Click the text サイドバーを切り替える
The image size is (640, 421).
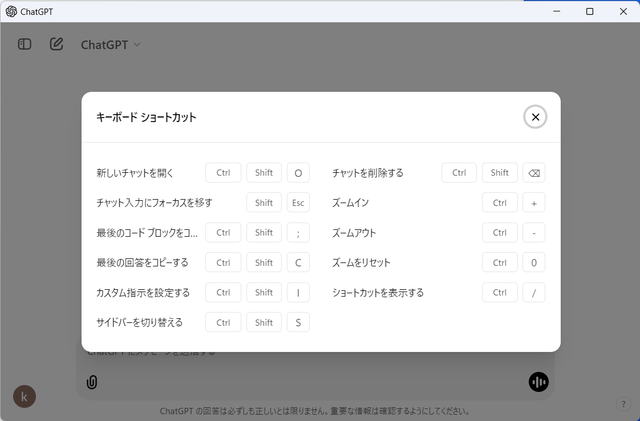(x=140, y=323)
